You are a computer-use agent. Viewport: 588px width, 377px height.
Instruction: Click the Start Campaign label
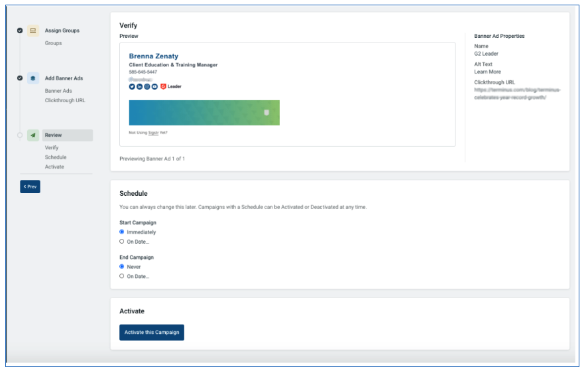138,222
